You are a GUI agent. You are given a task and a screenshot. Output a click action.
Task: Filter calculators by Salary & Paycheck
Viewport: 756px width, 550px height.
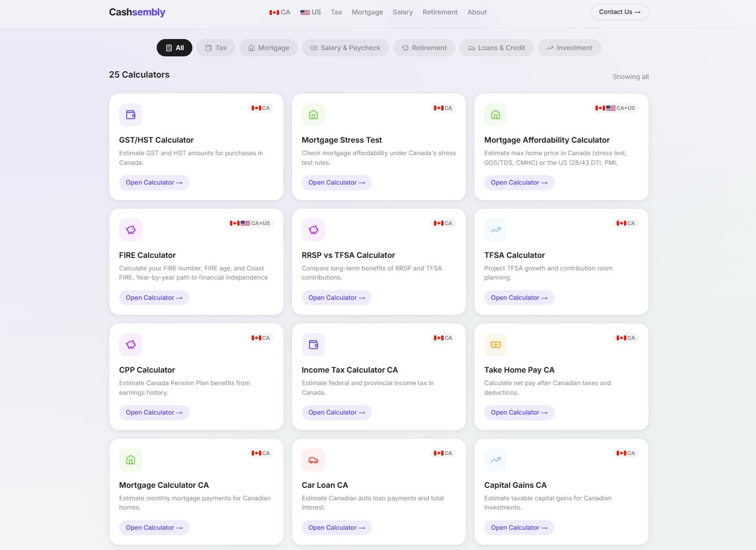(x=345, y=48)
